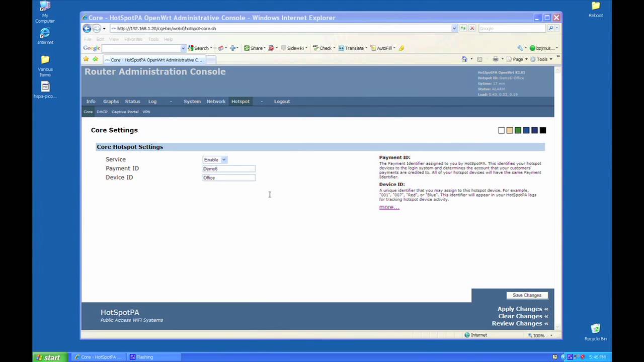Open a new browser tab button
The image size is (644, 362).
(211, 60)
